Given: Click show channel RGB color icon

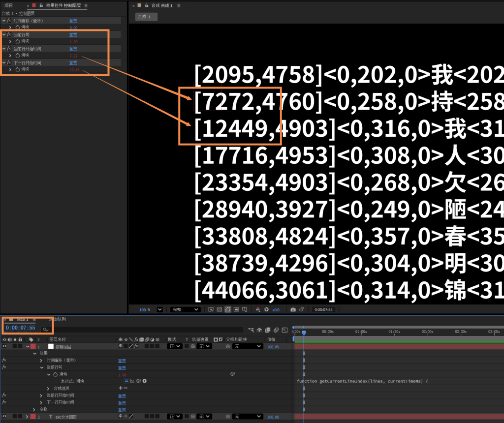Looking at the screenshot, I should point(257,310).
